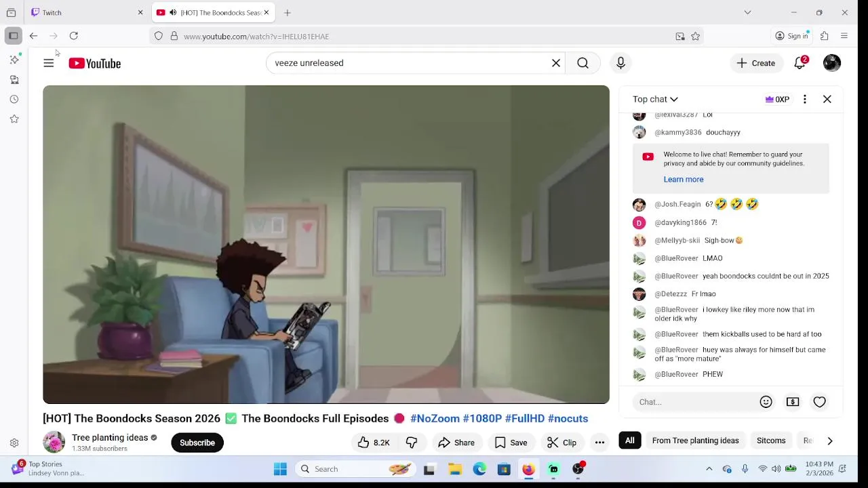Viewport: 868px width, 488px height.
Task: Open the emoji picker in chat
Action: (x=766, y=402)
